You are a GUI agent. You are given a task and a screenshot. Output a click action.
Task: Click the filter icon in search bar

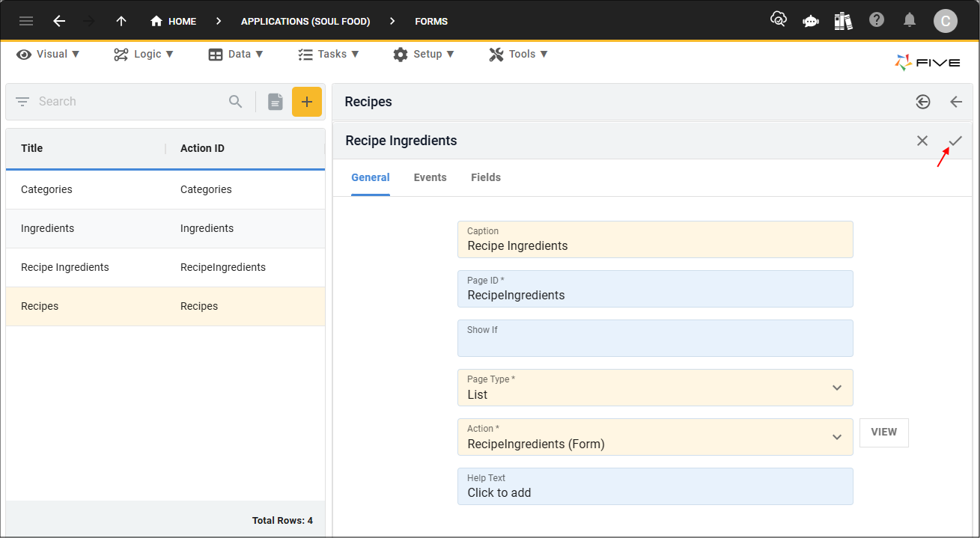22,102
